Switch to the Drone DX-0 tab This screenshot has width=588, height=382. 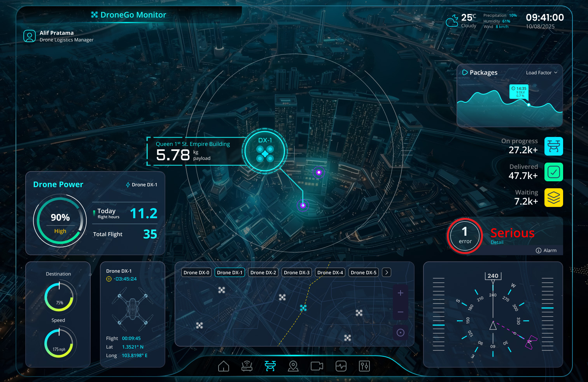pos(196,272)
